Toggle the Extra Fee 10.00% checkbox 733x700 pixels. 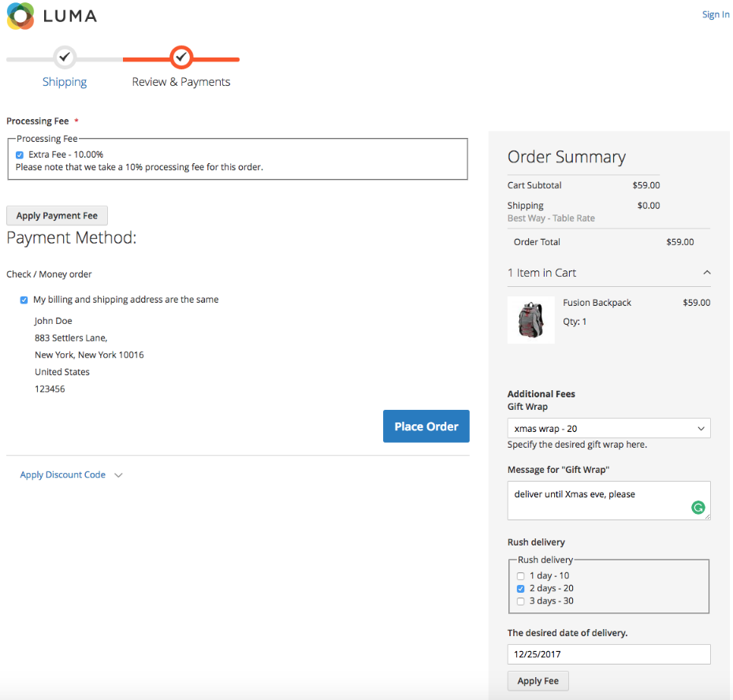[20, 155]
